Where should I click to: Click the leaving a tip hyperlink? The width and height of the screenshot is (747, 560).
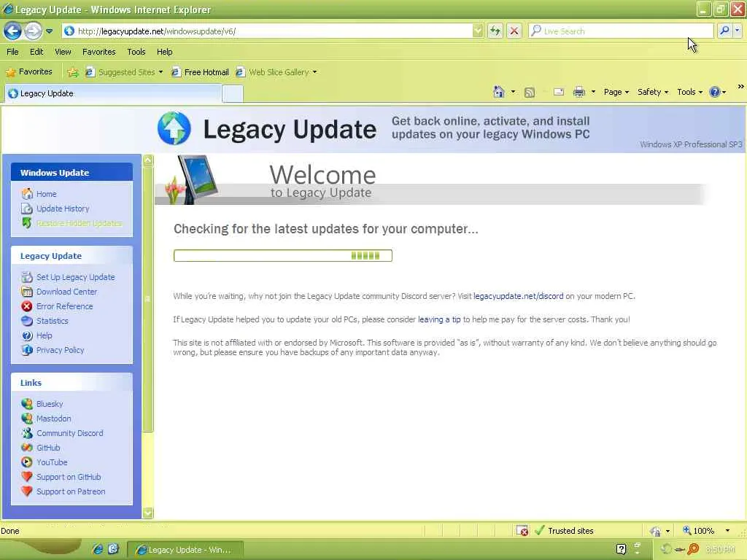tap(439, 319)
